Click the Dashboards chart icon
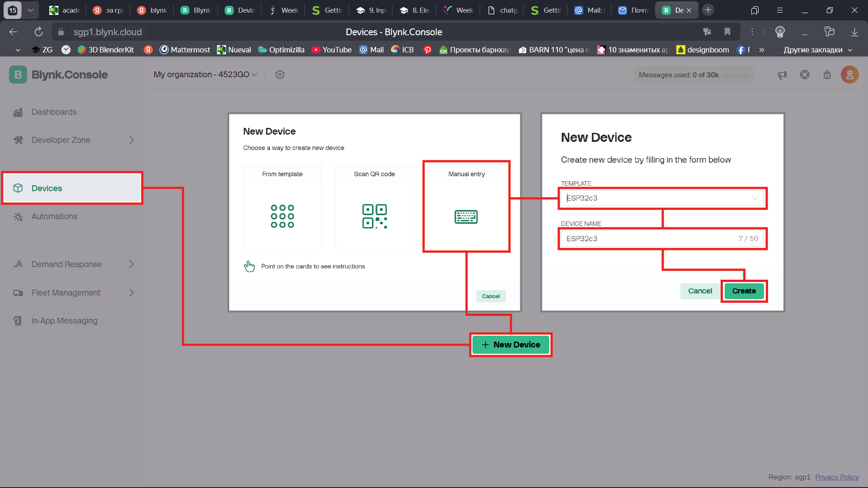 pyautogui.click(x=18, y=112)
